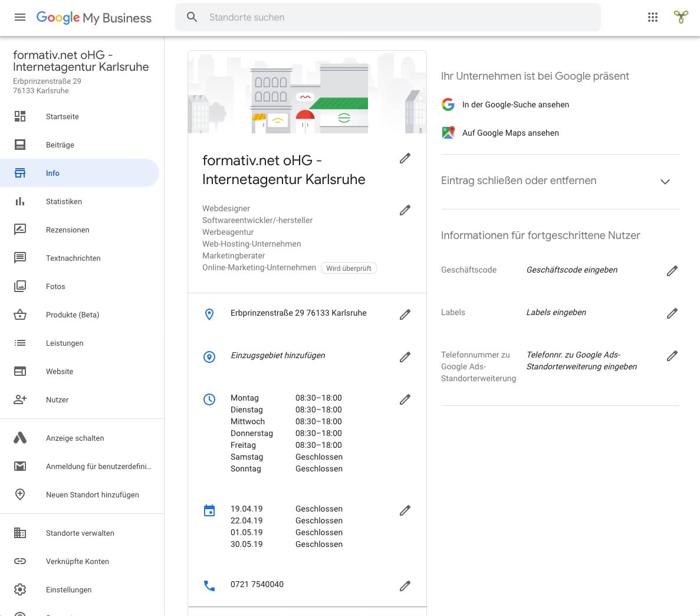Click the phone number 0721 7540040

pos(257,584)
